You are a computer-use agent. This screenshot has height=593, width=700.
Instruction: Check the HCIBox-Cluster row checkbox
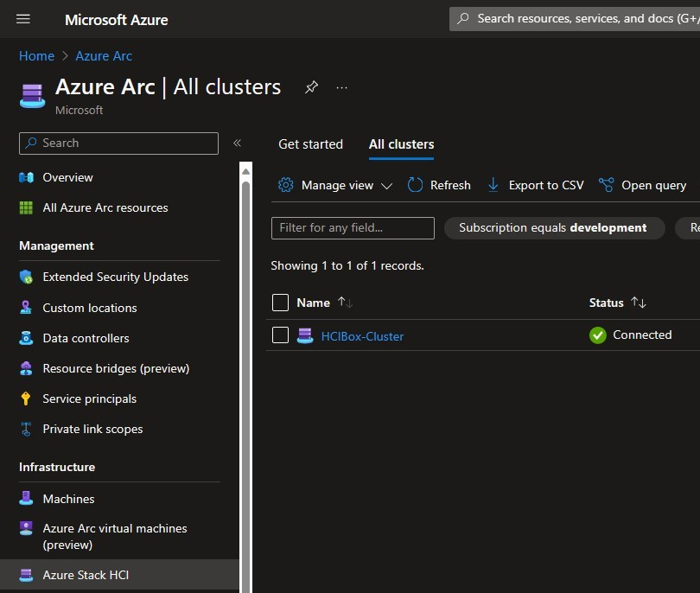(280, 335)
